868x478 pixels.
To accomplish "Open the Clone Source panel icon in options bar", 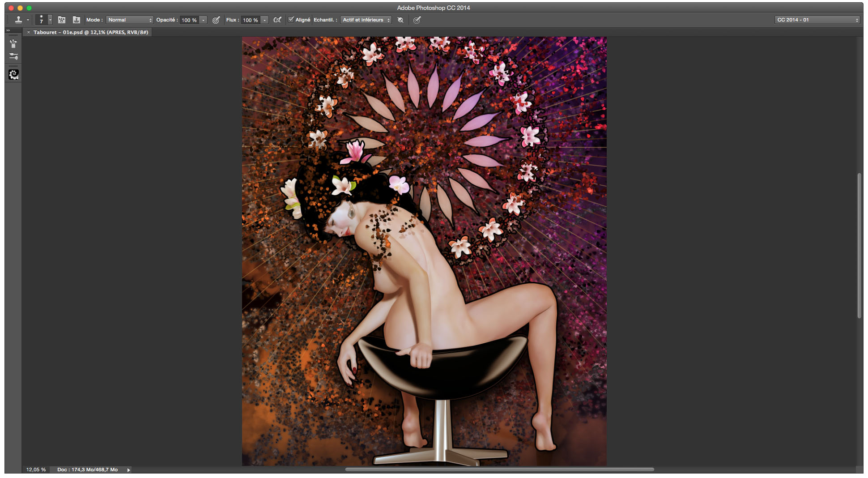I will click(x=77, y=20).
